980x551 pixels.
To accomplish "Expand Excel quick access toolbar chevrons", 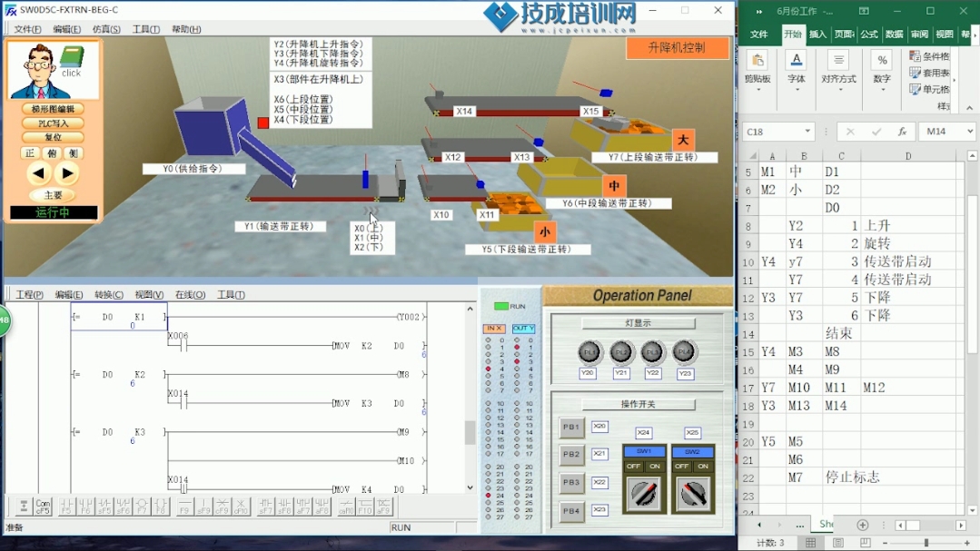I will tap(759, 11).
